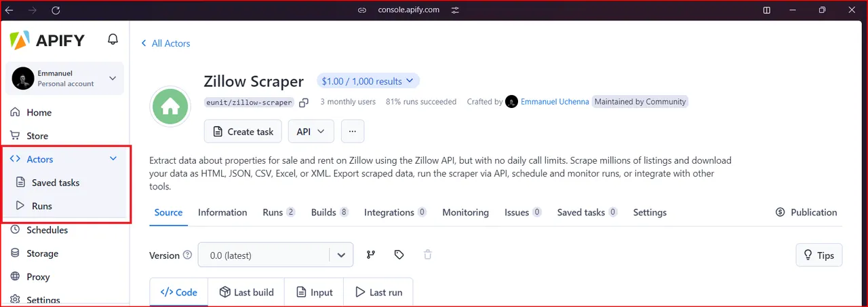Copy the eunit/zillow-scraper actor name

(x=304, y=103)
